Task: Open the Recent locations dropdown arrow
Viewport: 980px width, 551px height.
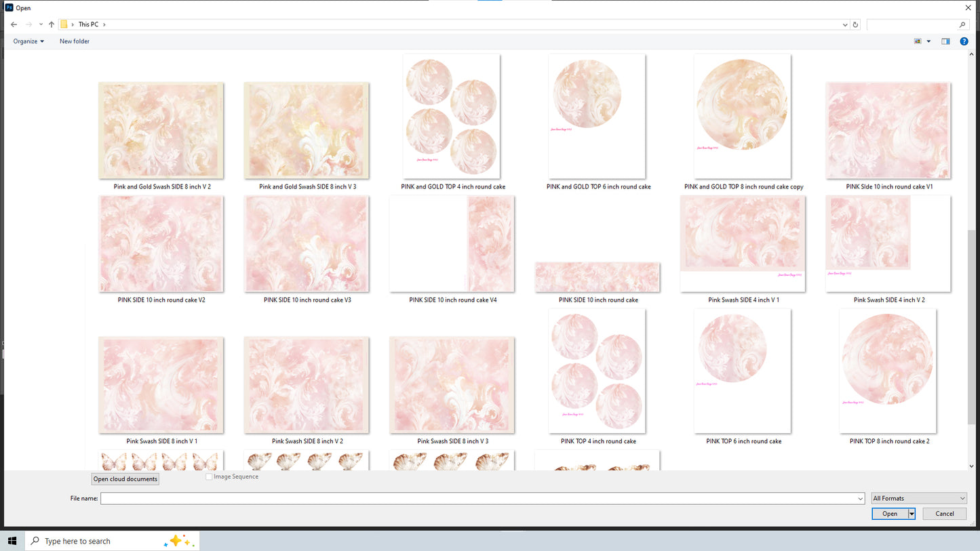Action: click(x=41, y=24)
